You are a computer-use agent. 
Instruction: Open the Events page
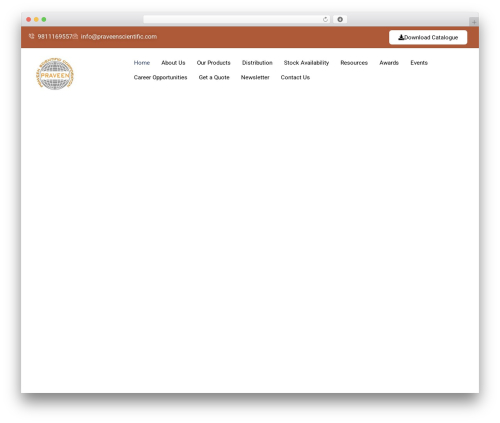coord(419,63)
